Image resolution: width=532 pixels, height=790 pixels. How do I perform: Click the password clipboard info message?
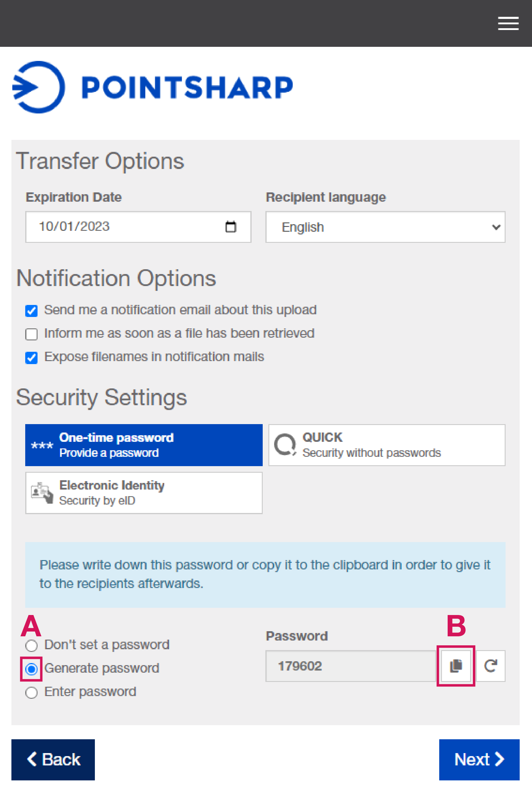(x=265, y=574)
